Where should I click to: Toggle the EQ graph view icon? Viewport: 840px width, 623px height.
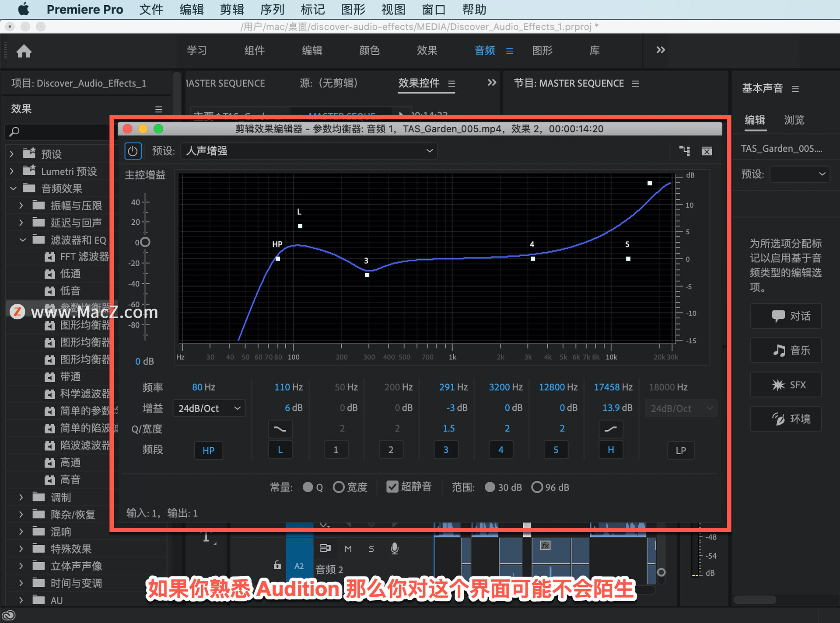(707, 151)
